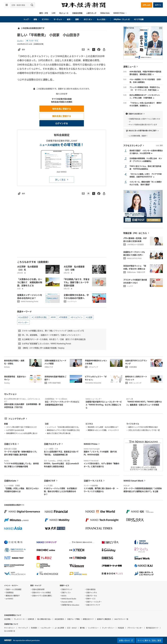Viewport: 167px width, 644px height.
Task: Open the 日経TEST banner advertisement
Action: (x=143, y=206)
